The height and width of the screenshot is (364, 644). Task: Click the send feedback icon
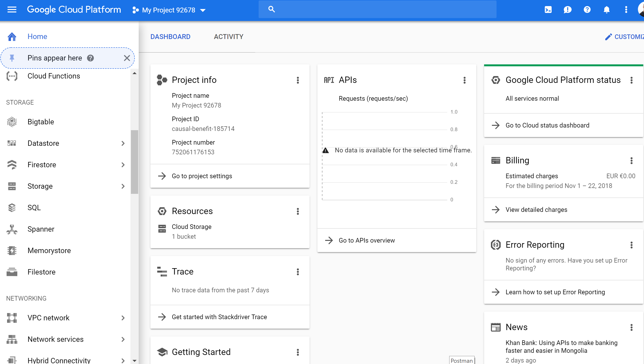click(567, 10)
